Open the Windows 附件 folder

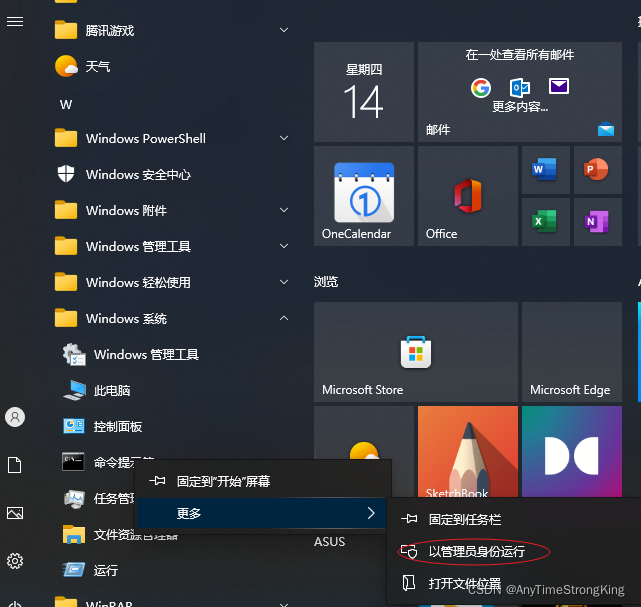point(172,210)
